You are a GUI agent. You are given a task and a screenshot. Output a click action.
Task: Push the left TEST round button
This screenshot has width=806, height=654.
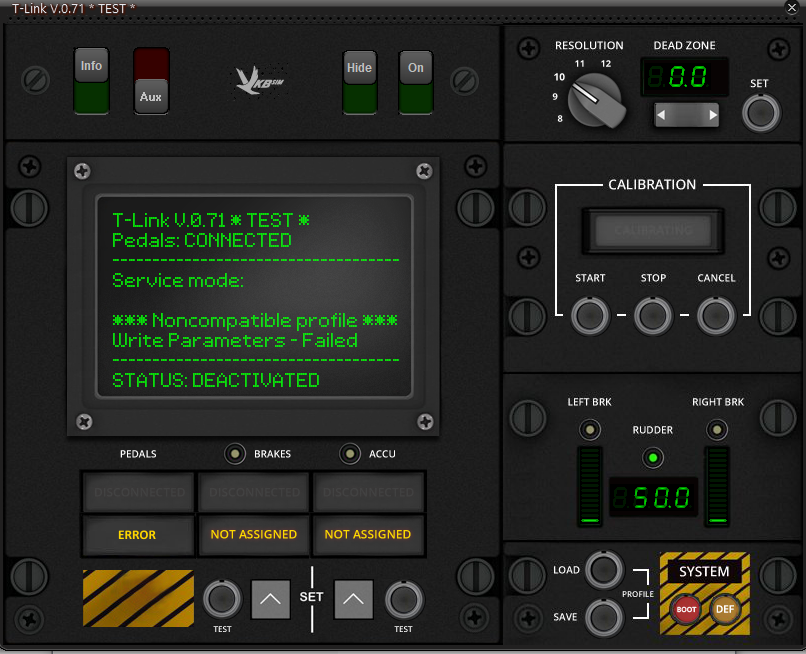pyautogui.click(x=222, y=599)
